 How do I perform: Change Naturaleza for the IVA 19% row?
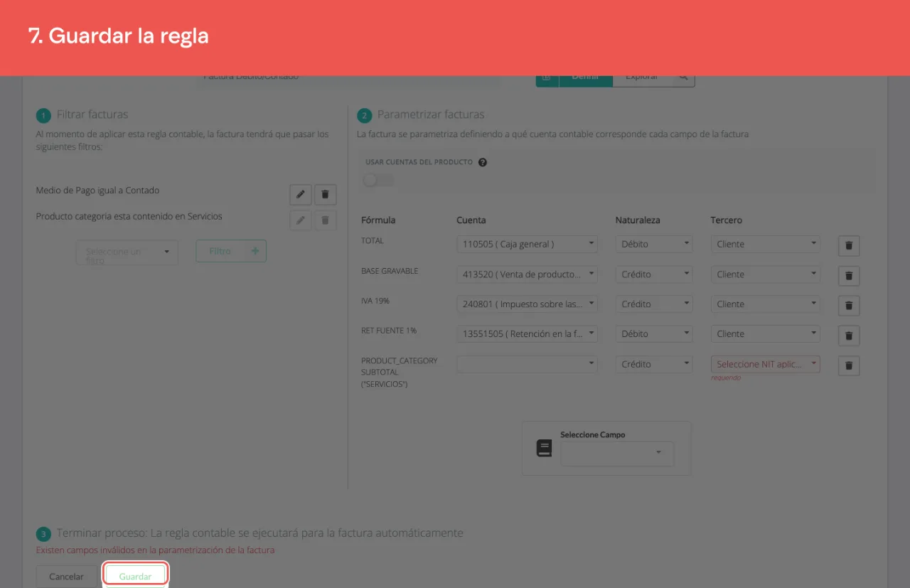[654, 304]
